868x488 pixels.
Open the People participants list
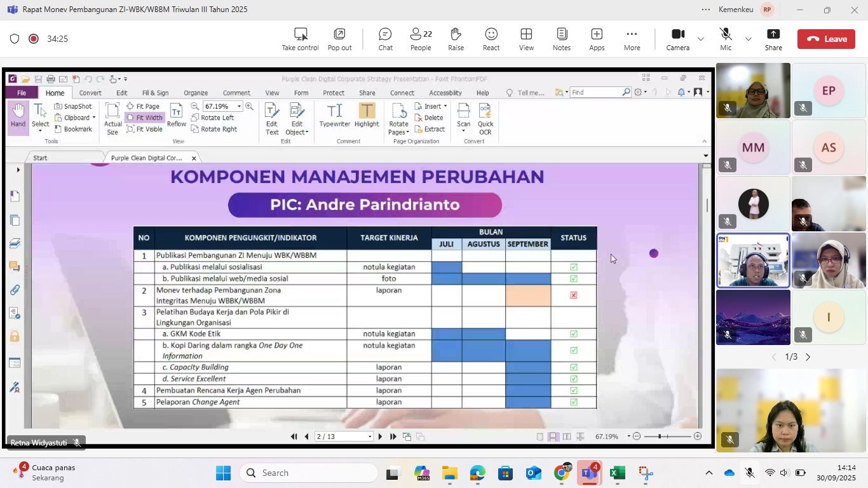coord(420,39)
